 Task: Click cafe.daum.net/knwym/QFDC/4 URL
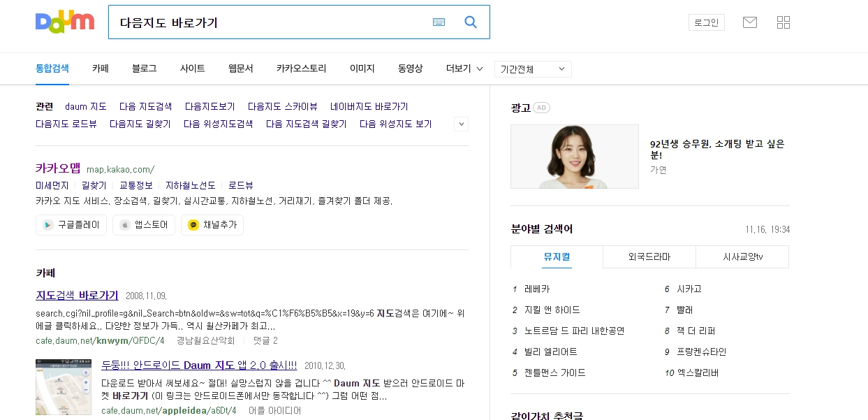(100, 341)
